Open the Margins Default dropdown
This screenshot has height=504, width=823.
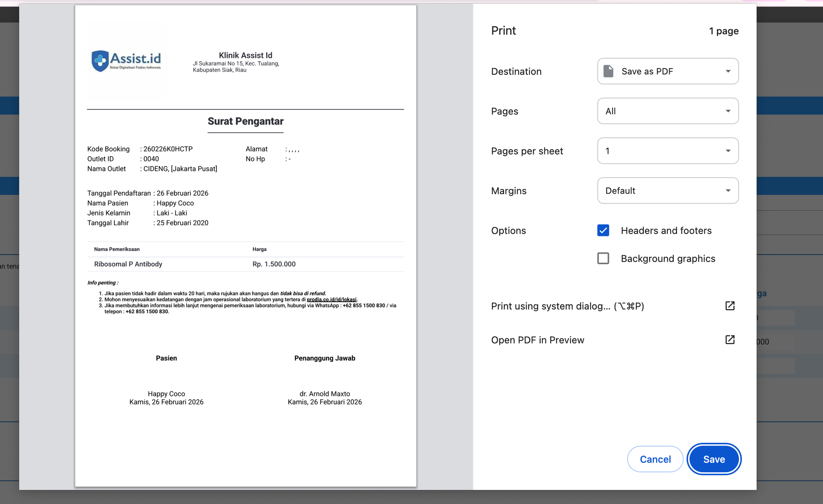[667, 191]
